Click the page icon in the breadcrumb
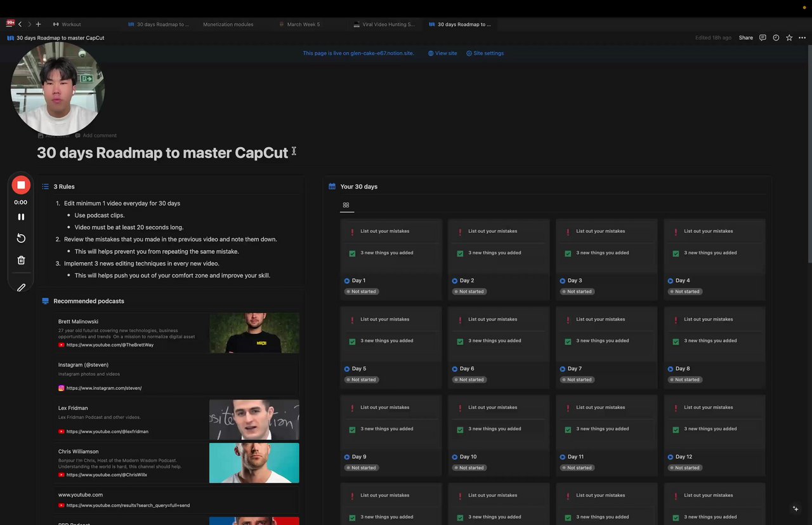The height and width of the screenshot is (525, 812). (10, 37)
